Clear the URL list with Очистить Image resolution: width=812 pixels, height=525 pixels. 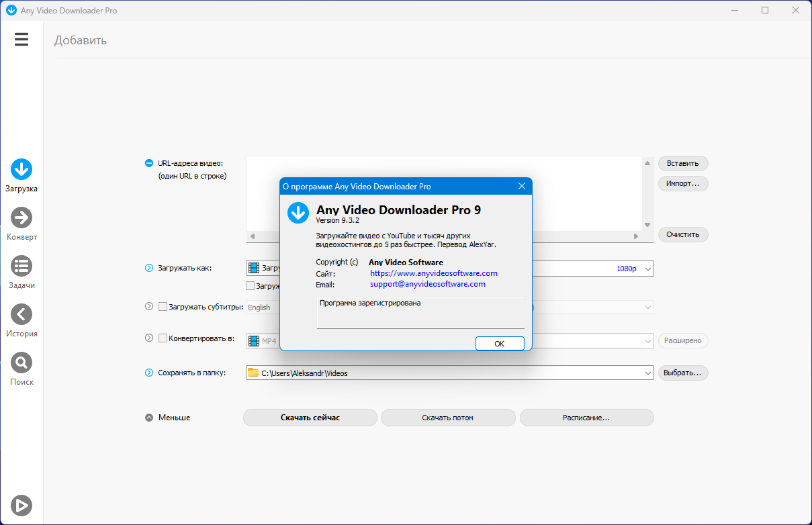point(683,234)
